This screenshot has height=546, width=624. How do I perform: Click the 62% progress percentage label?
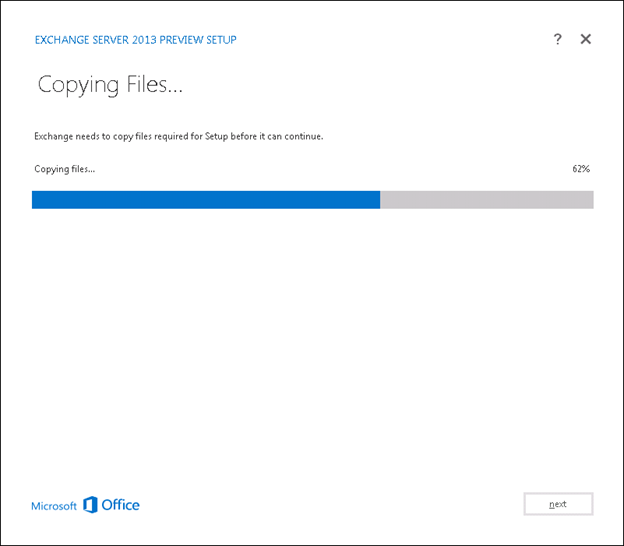581,169
